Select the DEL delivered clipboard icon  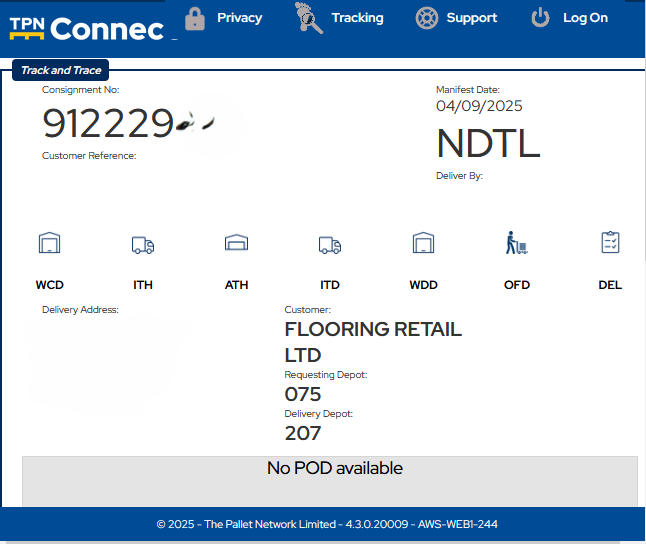(610, 243)
